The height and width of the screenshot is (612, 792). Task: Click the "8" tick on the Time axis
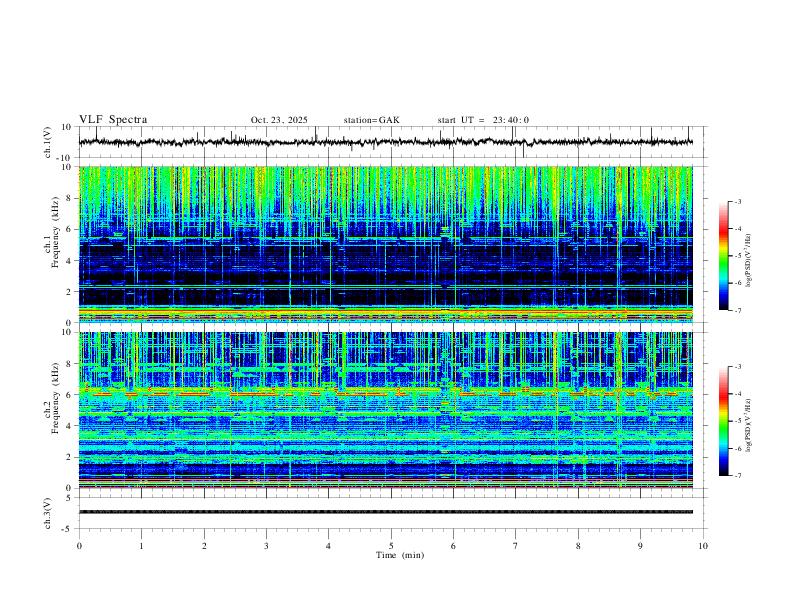point(578,546)
